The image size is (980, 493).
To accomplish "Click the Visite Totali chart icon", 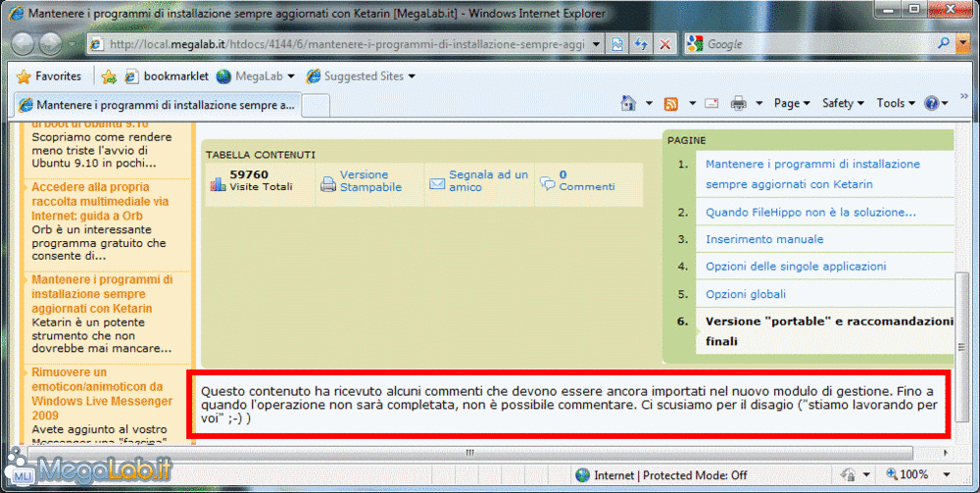I will click(x=219, y=183).
